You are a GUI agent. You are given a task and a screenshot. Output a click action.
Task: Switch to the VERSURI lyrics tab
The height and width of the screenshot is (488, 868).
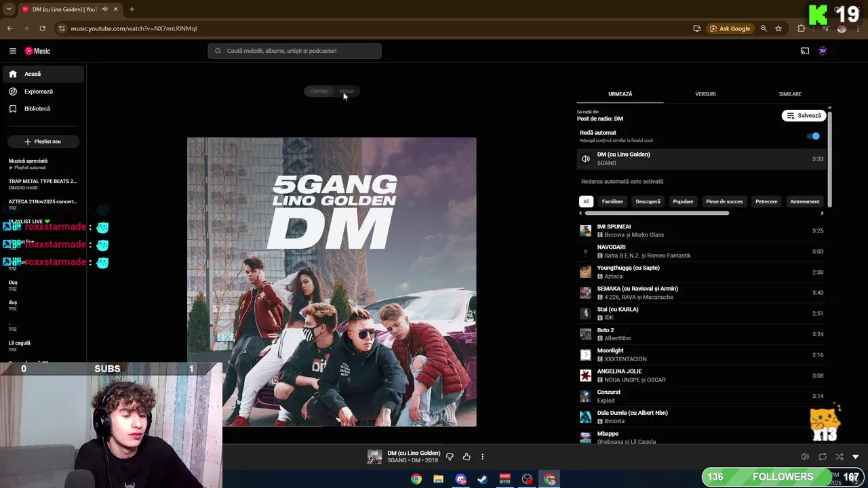(x=705, y=94)
